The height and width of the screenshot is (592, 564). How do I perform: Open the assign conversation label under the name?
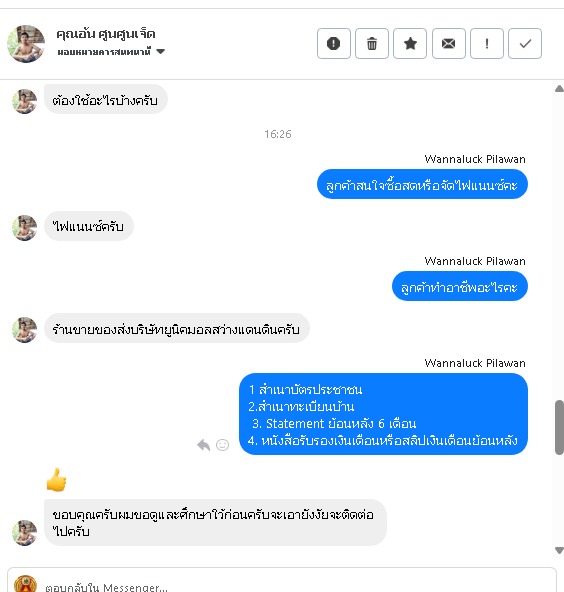pos(104,52)
